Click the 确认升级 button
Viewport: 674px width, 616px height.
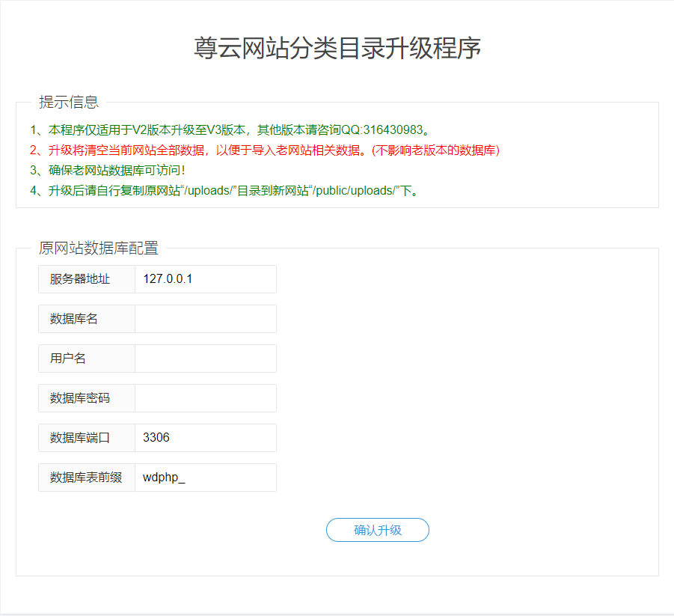(x=378, y=530)
